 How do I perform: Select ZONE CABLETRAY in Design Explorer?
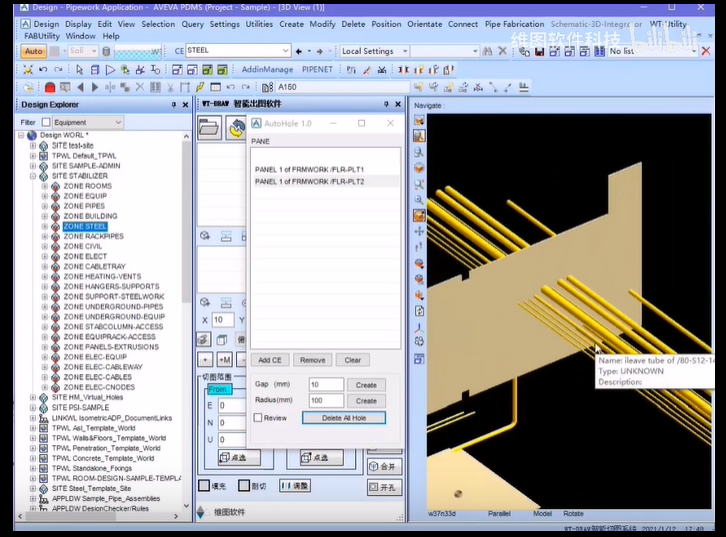[x=94, y=266]
